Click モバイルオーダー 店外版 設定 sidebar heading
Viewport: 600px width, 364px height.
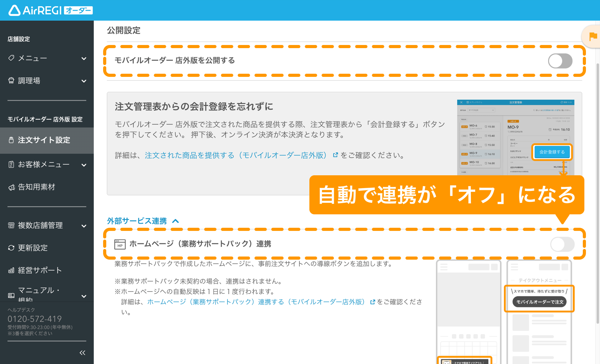coord(45,119)
